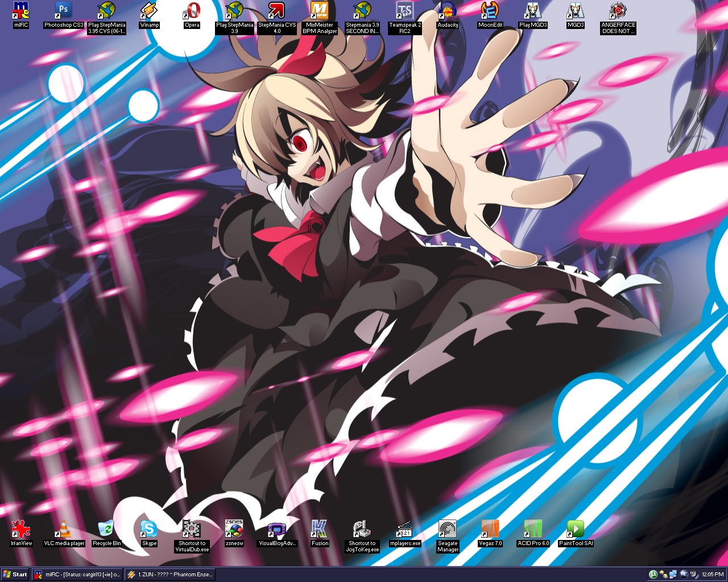Launch Photoshop CS3 from the desktop

64,11
